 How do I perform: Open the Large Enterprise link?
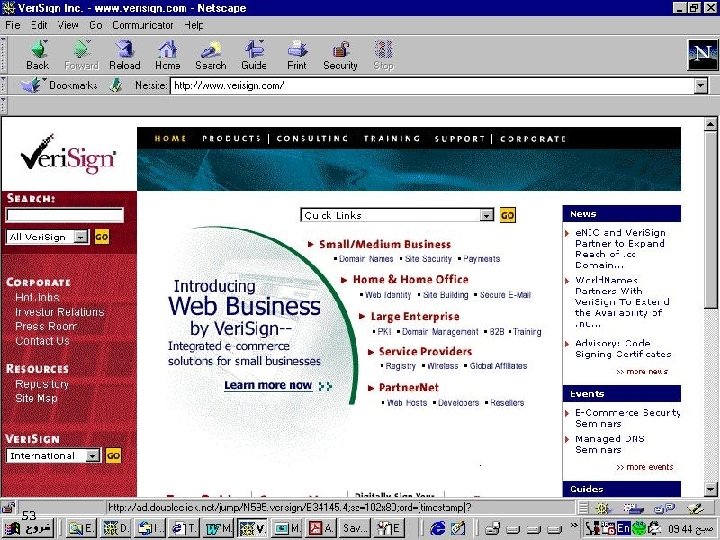(415, 316)
